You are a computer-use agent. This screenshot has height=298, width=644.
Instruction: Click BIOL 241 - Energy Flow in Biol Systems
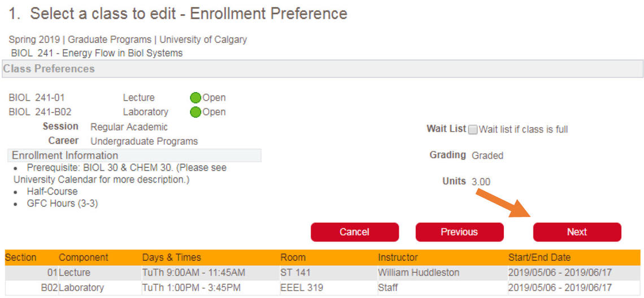pos(97,53)
